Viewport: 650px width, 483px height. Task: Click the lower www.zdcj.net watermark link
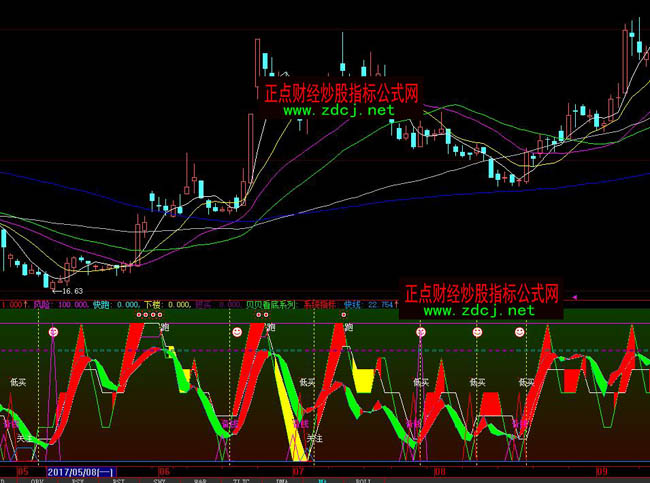[x=478, y=311]
